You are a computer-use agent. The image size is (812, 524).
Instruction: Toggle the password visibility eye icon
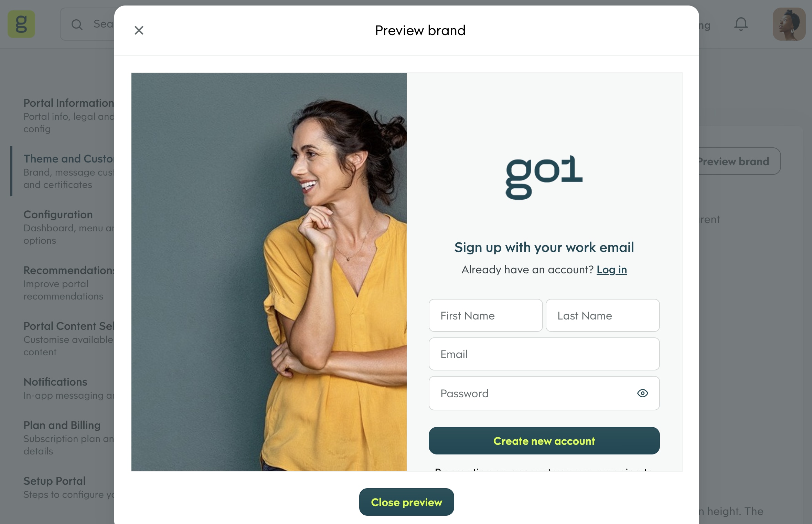tap(642, 393)
